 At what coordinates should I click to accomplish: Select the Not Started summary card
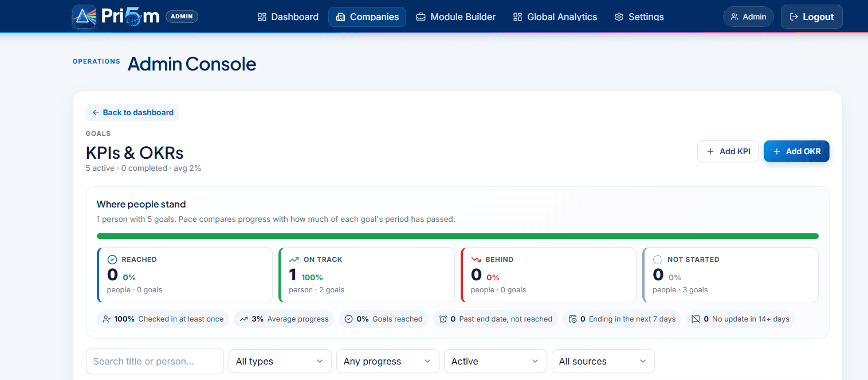tap(730, 275)
